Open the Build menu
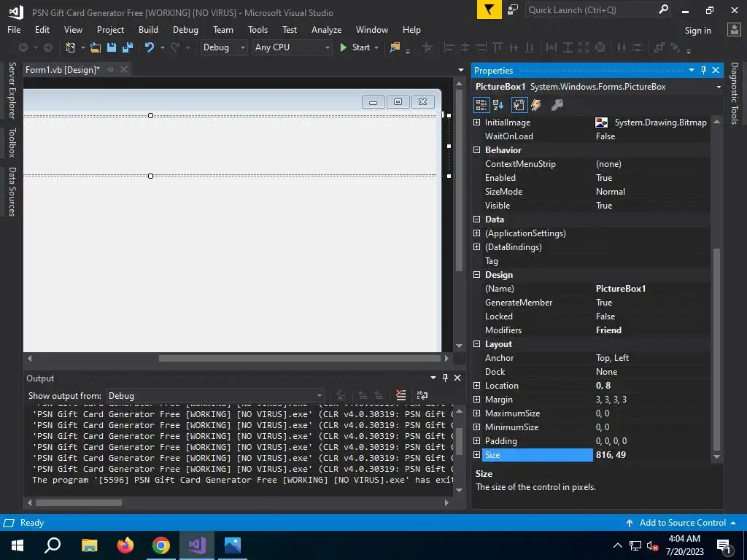Screen dimensions: 747x560 point(148,29)
